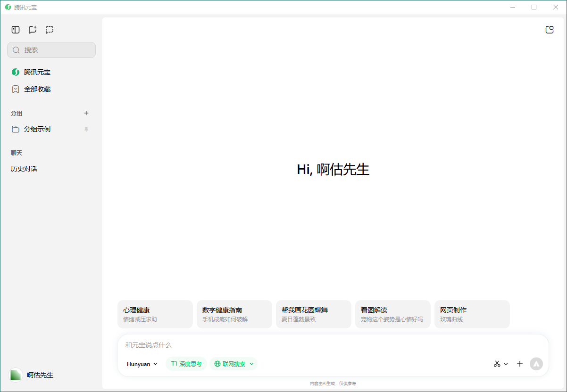Collapse the left sidebar panel

16,30
